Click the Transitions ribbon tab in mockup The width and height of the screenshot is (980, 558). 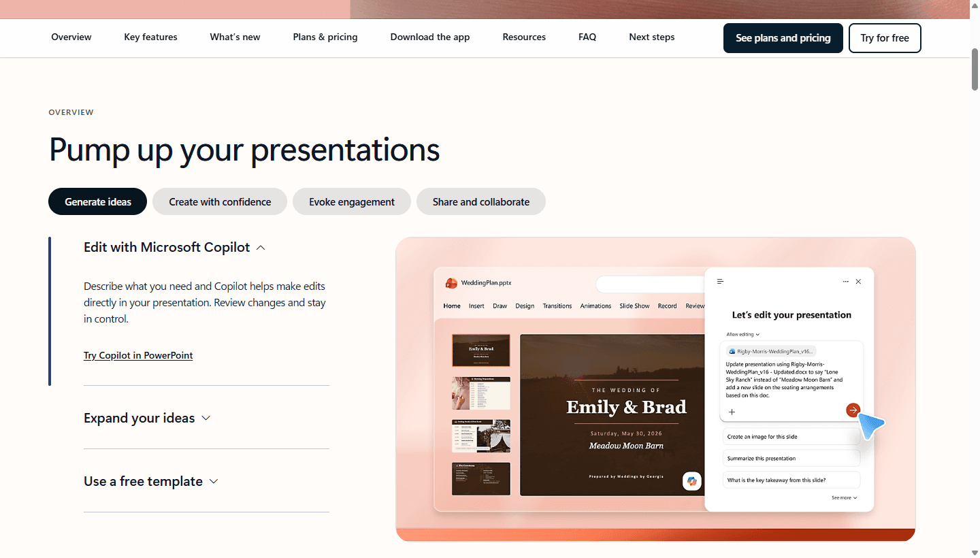point(557,306)
